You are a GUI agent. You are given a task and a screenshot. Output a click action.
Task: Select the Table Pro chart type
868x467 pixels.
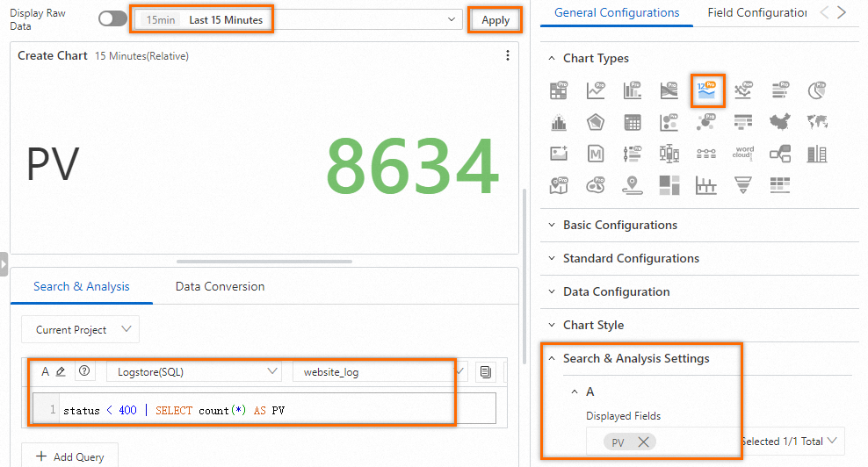(x=559, y=90)
